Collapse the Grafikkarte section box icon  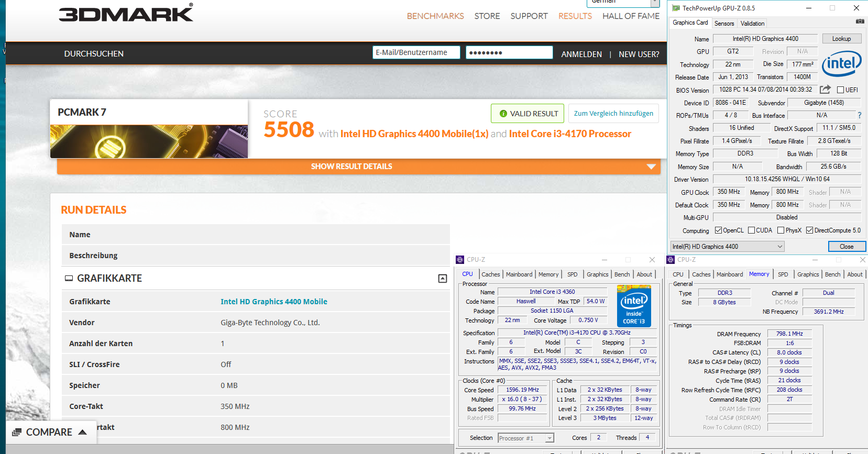443,279
